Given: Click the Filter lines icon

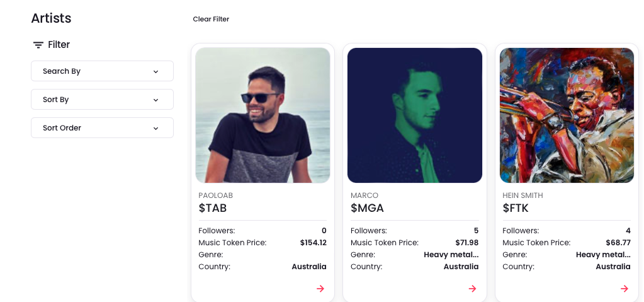Looking at the screenshot, I should tap(38, 45).
